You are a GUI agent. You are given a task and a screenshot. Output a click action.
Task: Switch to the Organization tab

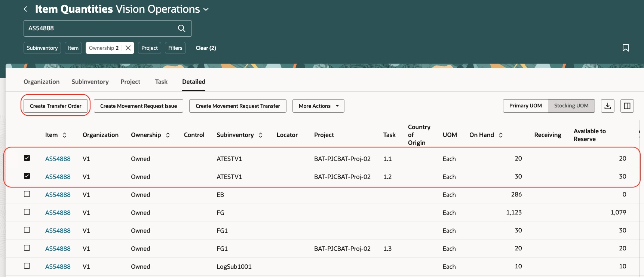[x=42, y=82]
